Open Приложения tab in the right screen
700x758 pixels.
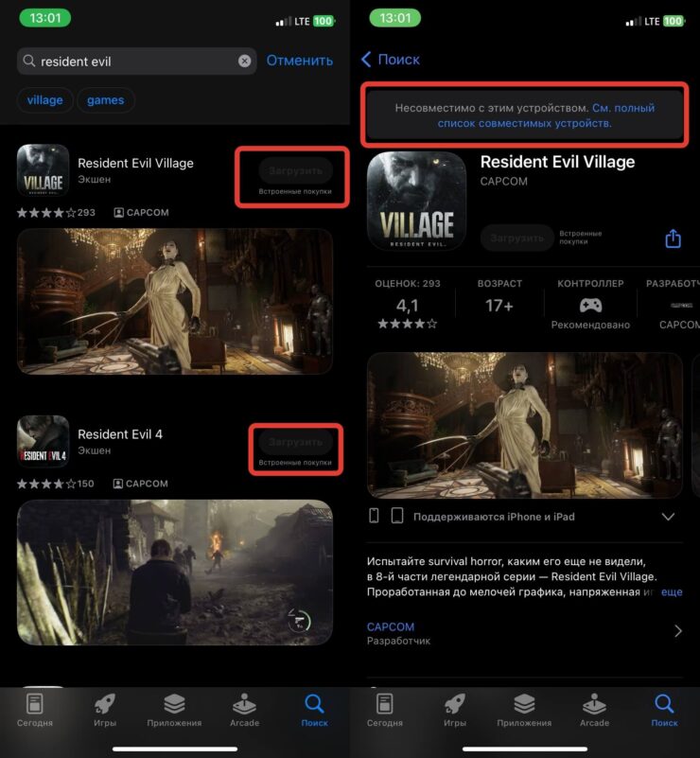point(524,710)
